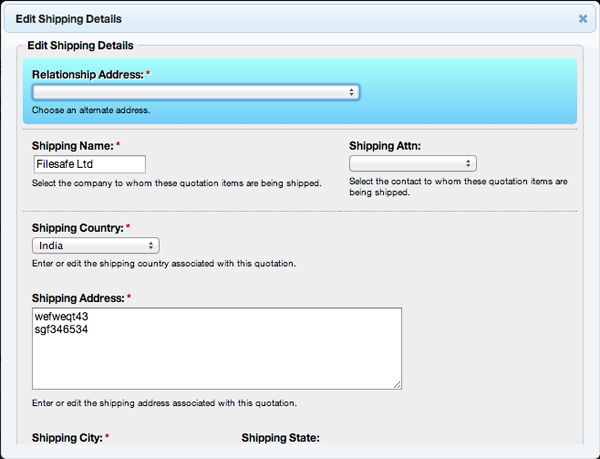Open the Shipping Country dropdown showing India
600x459 pixels.
96,246
